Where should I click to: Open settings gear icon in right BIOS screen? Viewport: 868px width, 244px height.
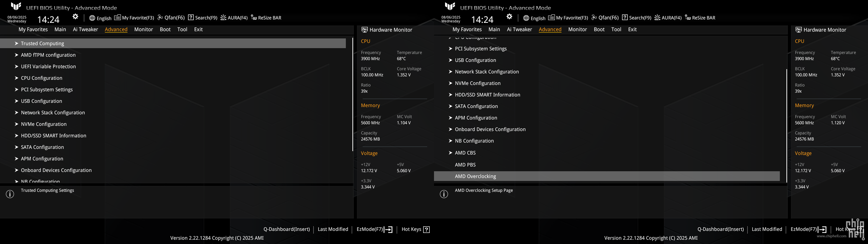tap(509, 16)
